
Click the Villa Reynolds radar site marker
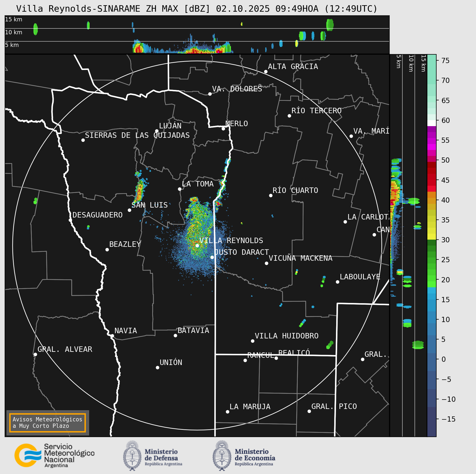pos(197,246)
